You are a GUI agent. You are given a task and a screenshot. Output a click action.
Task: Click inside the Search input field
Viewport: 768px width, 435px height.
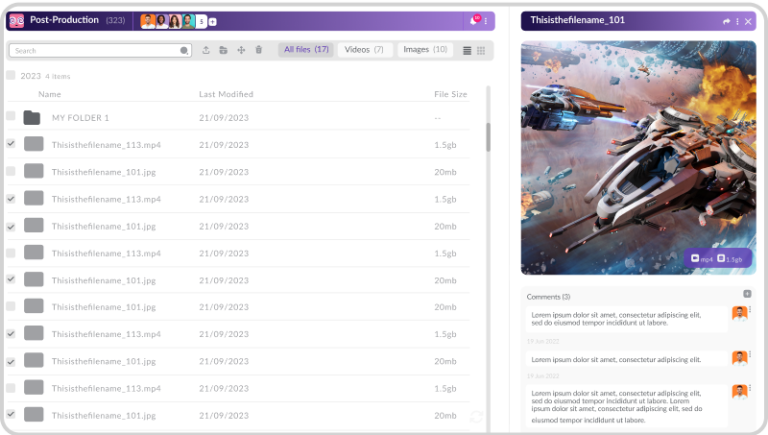click(95, 50)
